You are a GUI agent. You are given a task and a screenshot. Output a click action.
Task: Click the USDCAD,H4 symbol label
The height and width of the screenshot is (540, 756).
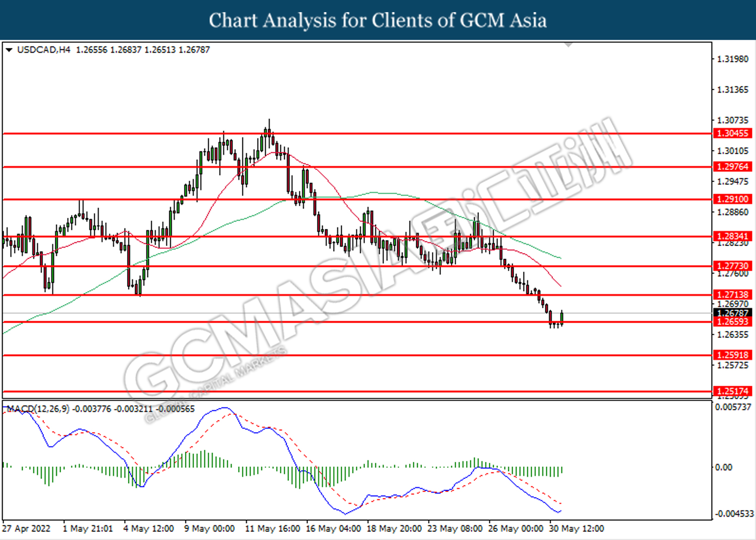[44, 50]
